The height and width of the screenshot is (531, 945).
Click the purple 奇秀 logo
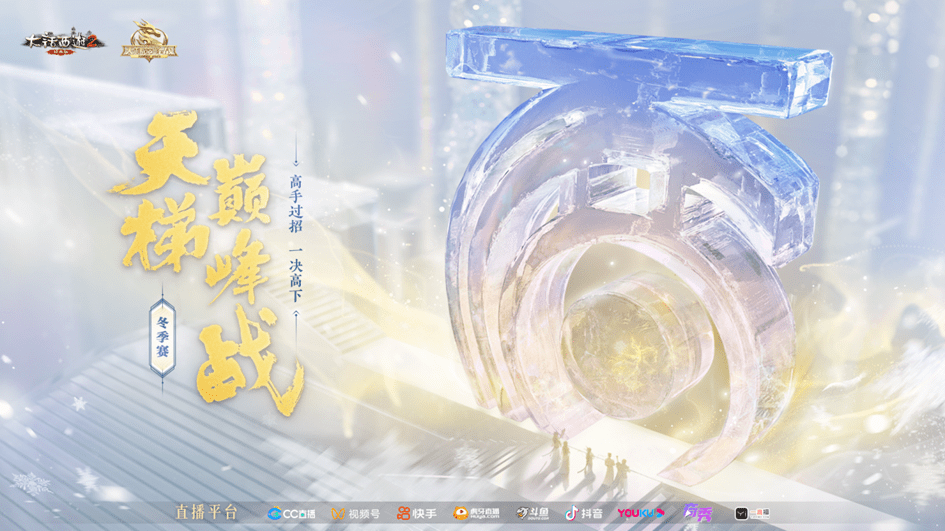(x=697, y=513)
